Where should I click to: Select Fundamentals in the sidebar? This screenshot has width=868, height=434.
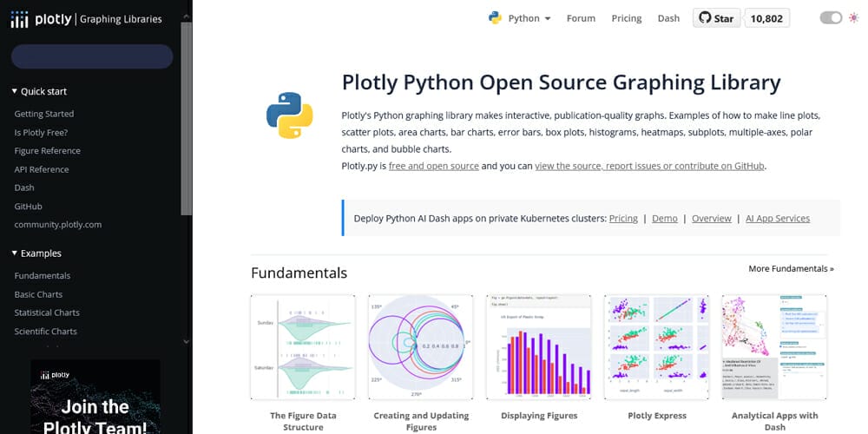tap(42, 276)
